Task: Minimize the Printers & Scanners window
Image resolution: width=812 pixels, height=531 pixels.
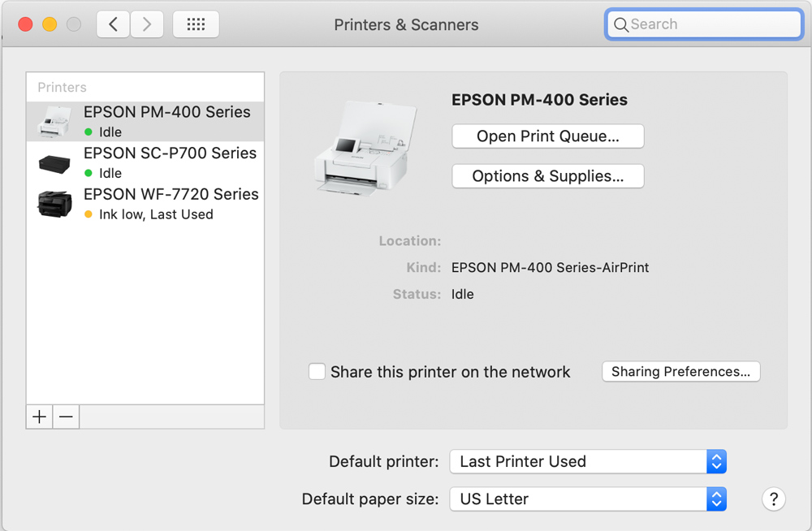Action: tap(50, 24)
